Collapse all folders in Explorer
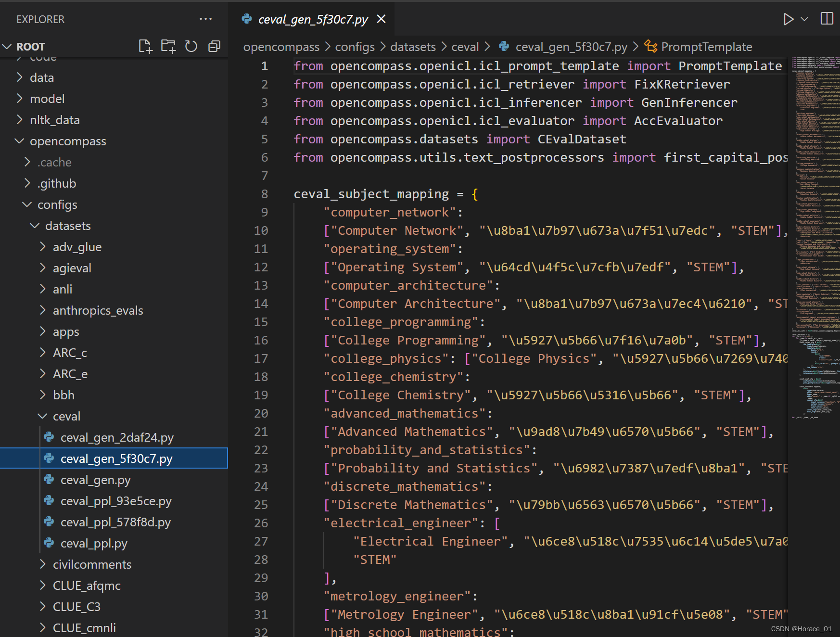Image resolution: width=840 pixels, height=637 pixels. pyautogui.click(x=214, y=46)
